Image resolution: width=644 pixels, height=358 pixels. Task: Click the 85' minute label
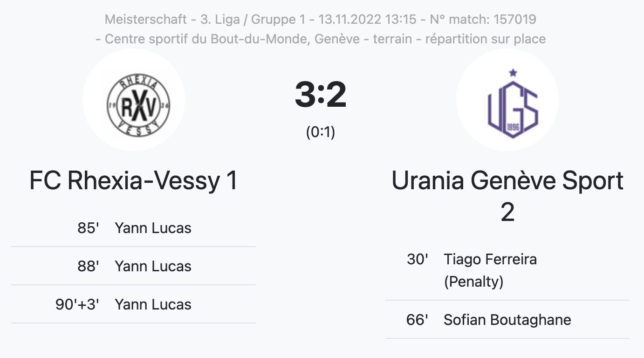pyautogui.click(x=89, y=228)
